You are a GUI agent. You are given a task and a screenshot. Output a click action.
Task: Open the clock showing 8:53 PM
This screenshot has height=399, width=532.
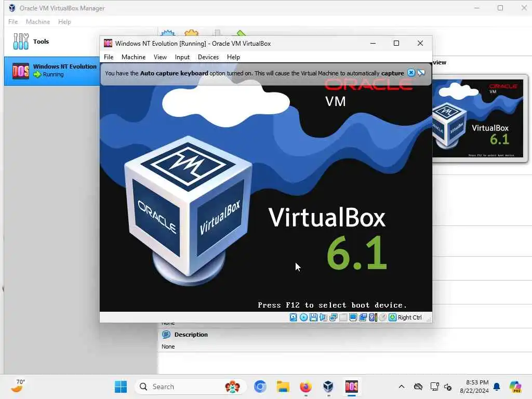(474, 387)
